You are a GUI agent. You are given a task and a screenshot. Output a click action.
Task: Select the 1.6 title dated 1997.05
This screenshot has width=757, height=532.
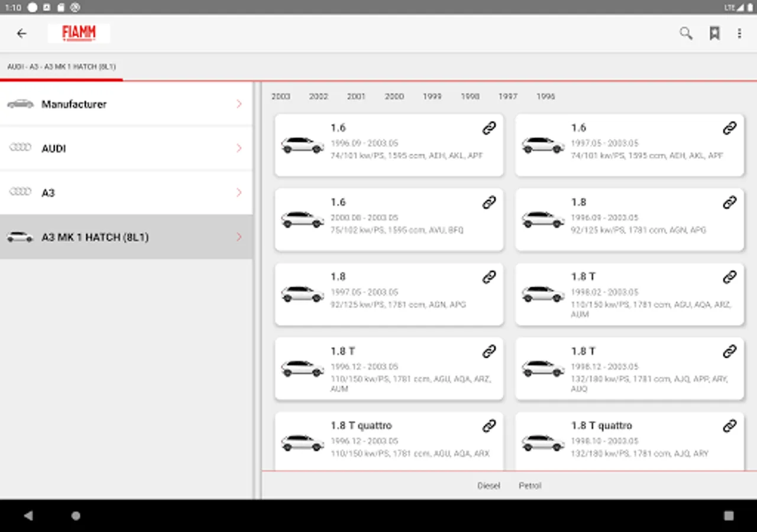click(x=578, y=128)
